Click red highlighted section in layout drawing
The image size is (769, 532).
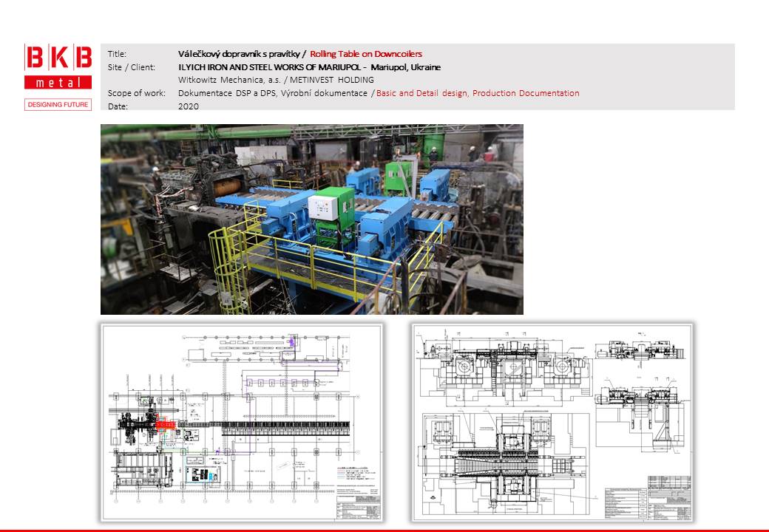pos(166,424)
